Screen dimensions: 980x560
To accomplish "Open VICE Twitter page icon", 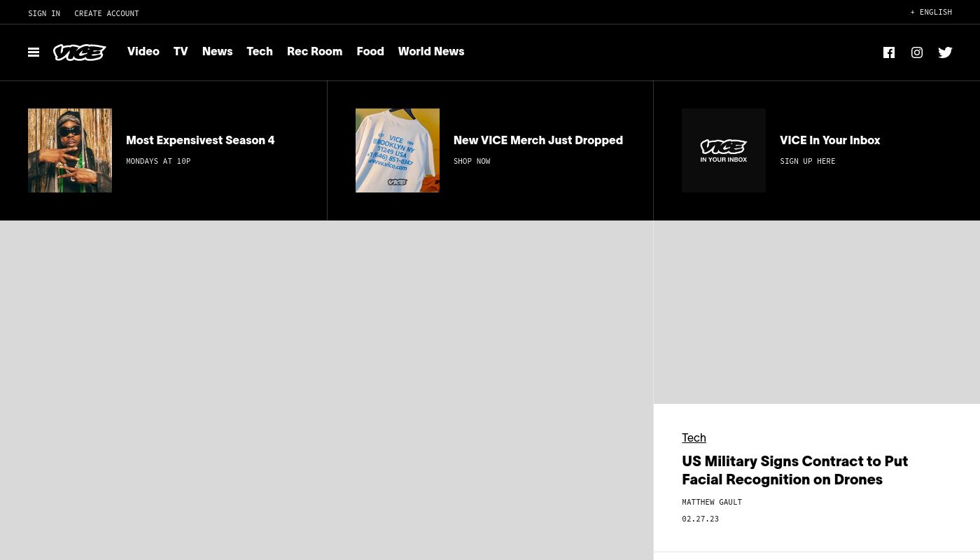I will click(945, 52).
